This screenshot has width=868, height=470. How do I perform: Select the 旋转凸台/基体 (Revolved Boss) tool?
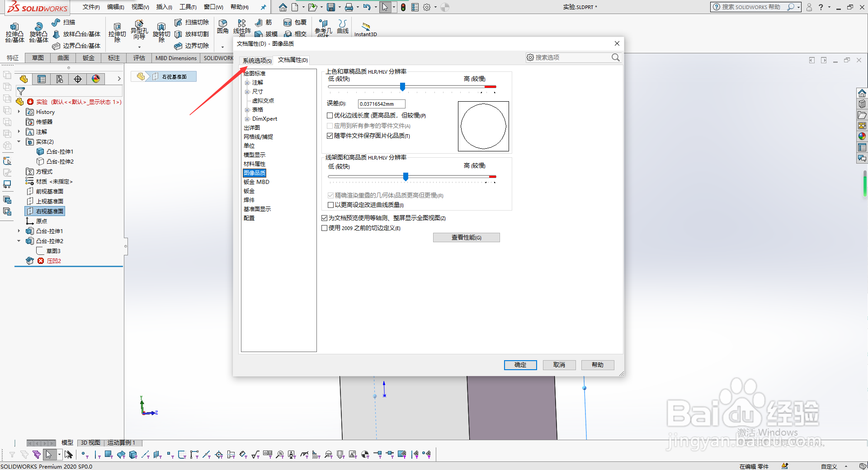(38, 31)
